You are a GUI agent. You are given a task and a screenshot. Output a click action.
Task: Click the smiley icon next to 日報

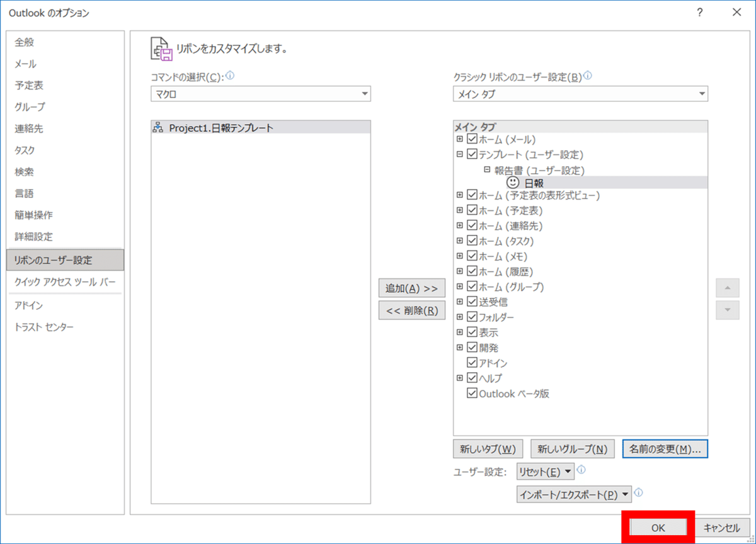513,182
